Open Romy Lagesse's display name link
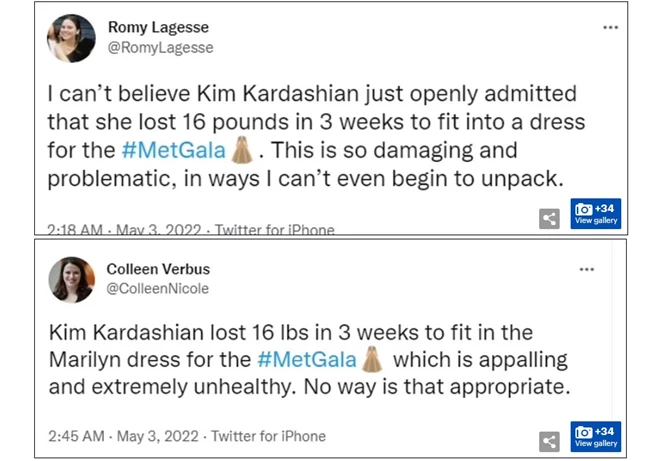Viewport: 650px width, 461px height. (x=160, y=28)
